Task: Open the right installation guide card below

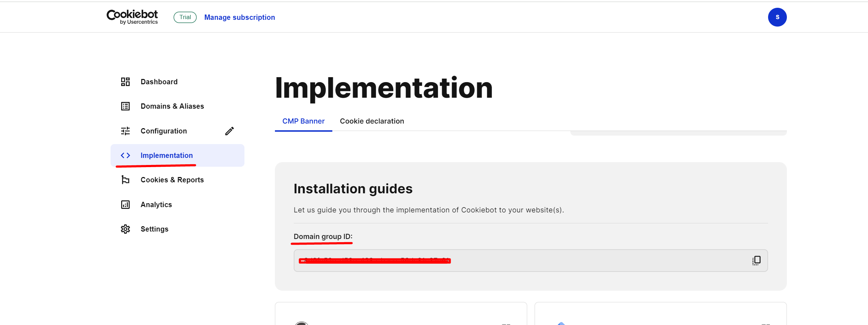Action: [x=660, y=314]
